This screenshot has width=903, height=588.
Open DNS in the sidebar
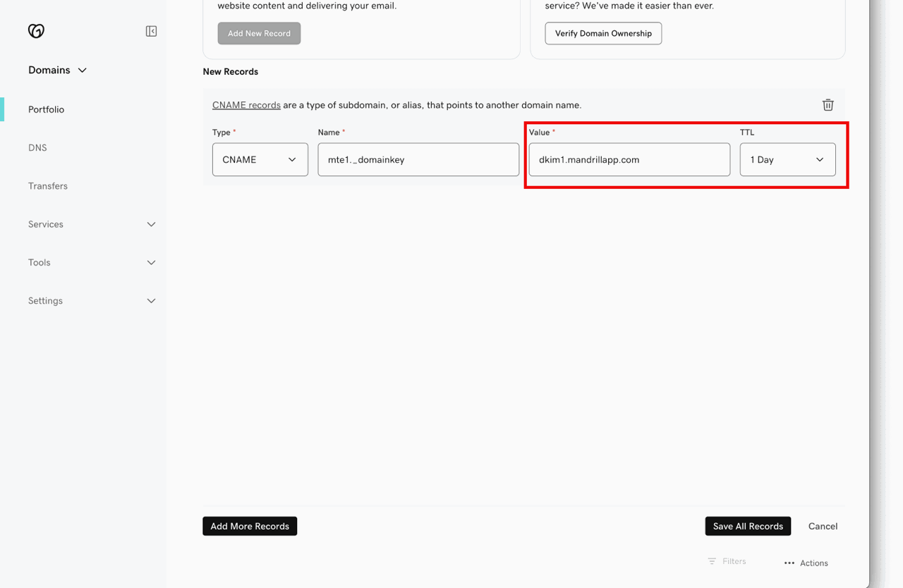click(x=37, y=148)
